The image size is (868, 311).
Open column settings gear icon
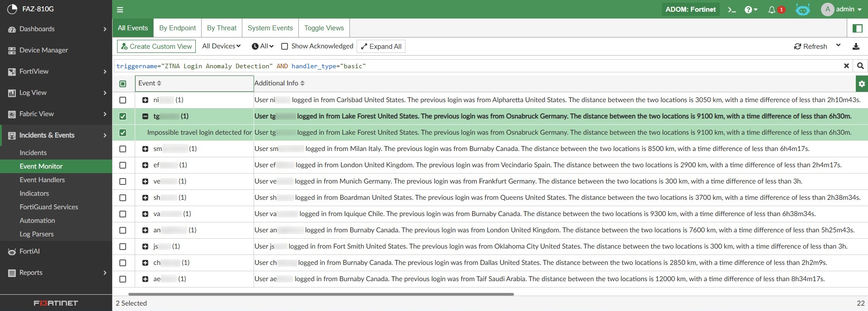click(862, 84)
